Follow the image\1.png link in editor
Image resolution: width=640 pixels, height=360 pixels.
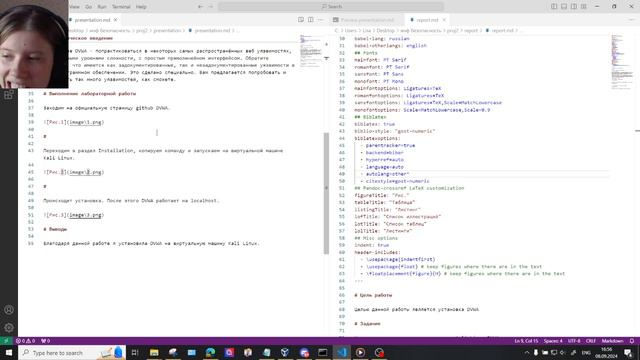[86, 122]
